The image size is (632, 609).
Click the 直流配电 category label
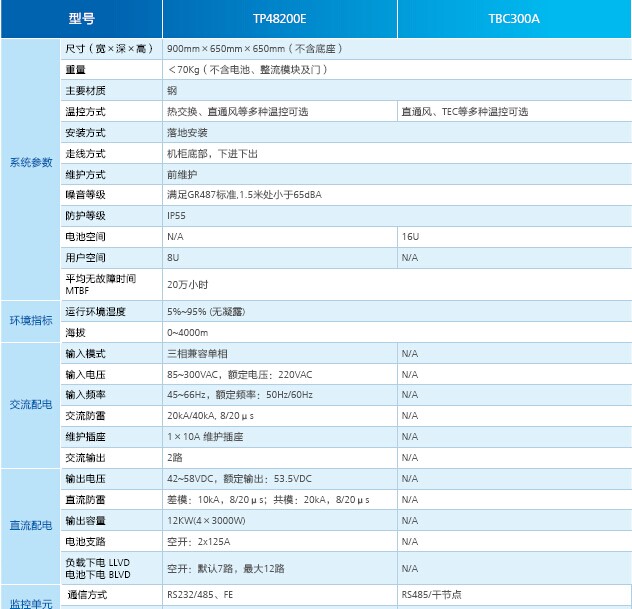point(31,525)
